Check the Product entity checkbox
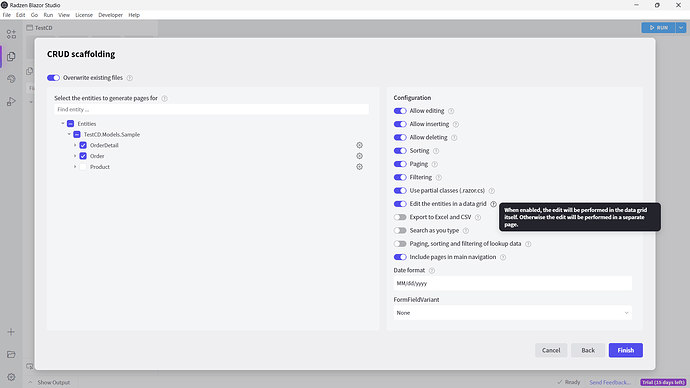 coord(83,167)
